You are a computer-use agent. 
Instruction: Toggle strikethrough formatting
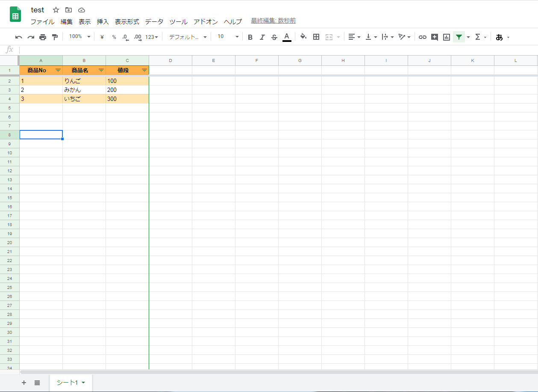[274, 37]
